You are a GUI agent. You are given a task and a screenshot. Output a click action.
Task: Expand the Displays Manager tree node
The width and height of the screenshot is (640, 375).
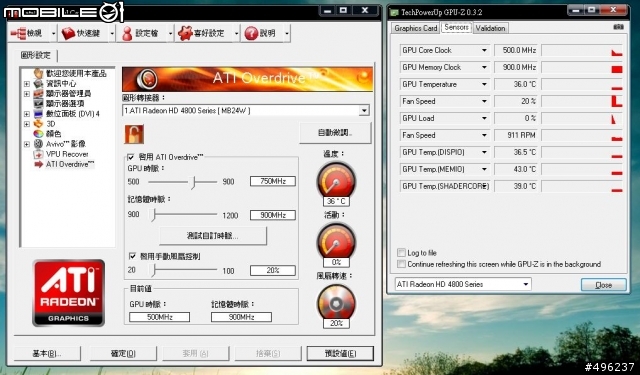tap(27, 94)
